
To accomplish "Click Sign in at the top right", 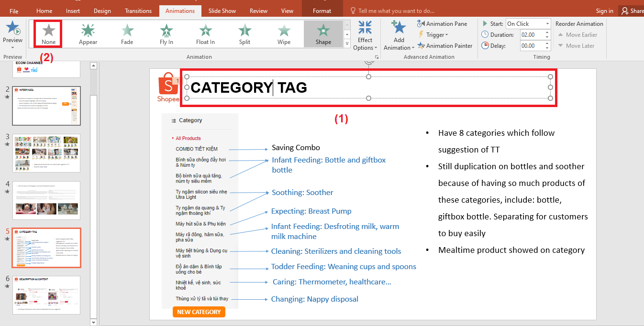I will tap(604, 10).
